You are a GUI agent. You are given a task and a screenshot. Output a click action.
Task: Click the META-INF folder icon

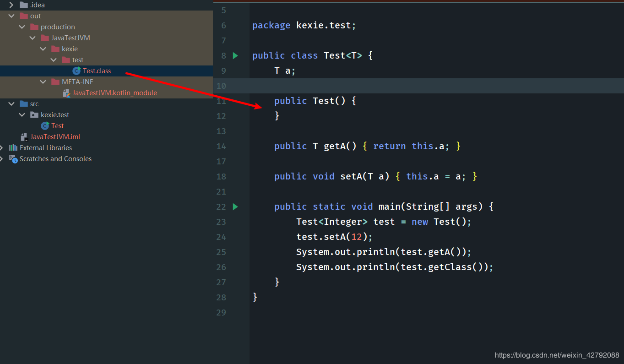pyautogui.click(x=55, y=82)
